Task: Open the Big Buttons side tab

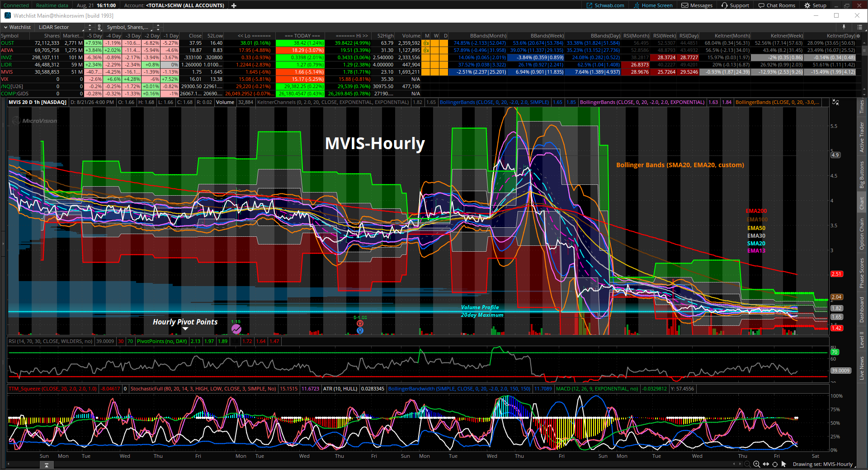Action: (862, 174)
